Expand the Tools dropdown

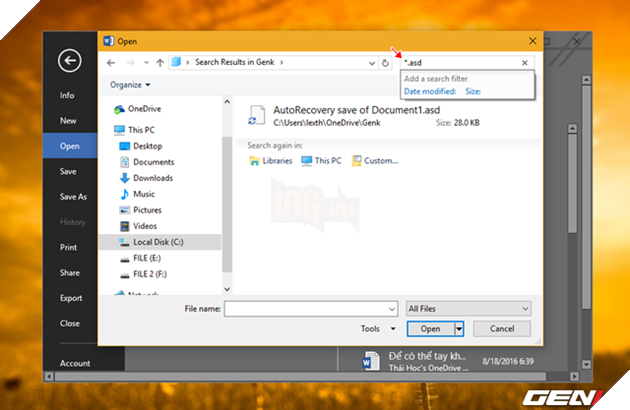(x=374, y=328)
